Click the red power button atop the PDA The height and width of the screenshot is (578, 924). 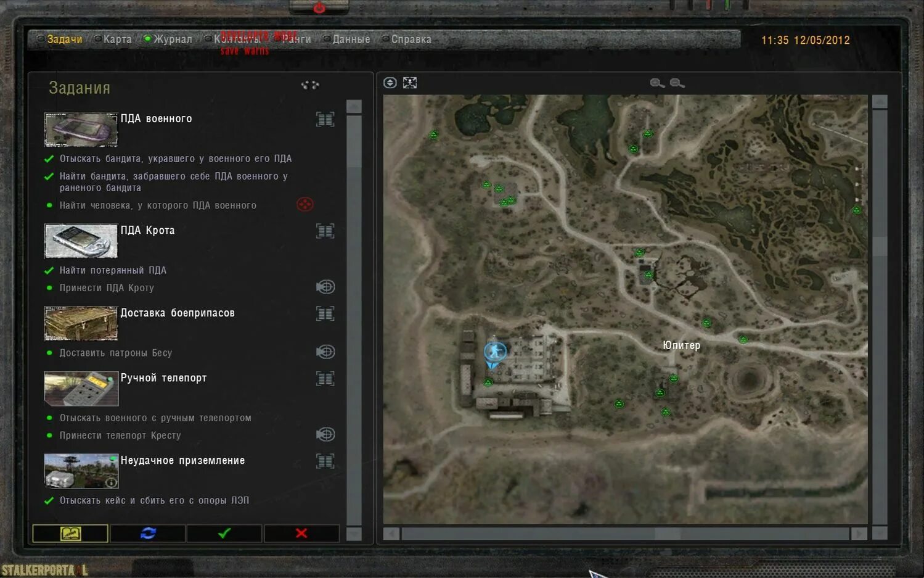point(319,7)
